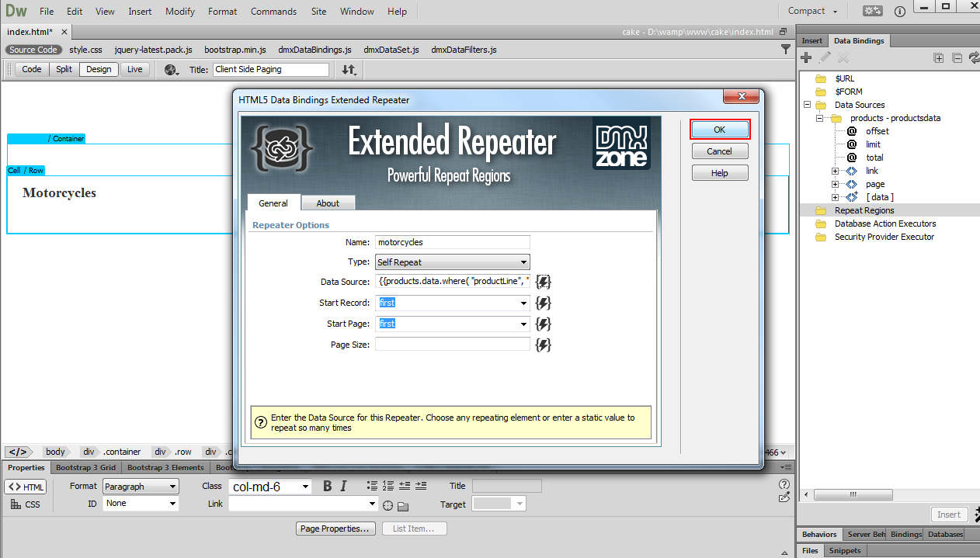Open the style.css related file
The image size is (980, 558).
[85, 50]
